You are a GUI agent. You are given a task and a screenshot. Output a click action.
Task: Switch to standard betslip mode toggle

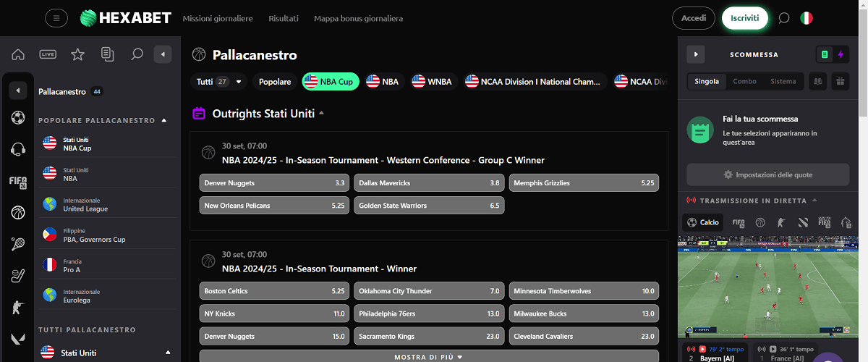(825, 54)
